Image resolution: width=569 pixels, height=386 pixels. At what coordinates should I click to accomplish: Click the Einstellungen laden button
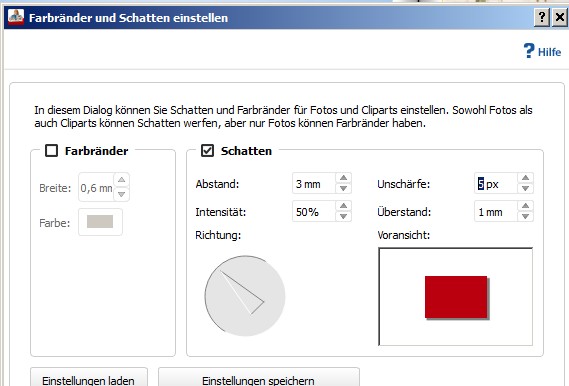89,379
